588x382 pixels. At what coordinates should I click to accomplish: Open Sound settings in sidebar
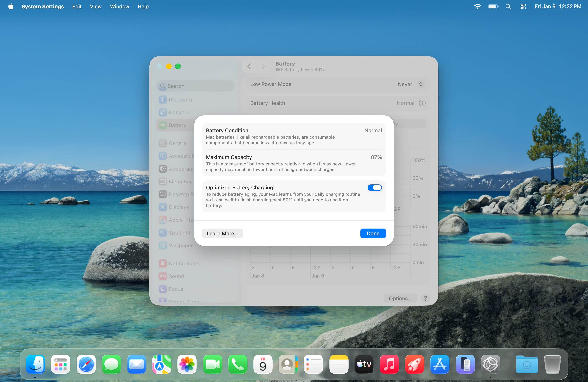(195, 276)
